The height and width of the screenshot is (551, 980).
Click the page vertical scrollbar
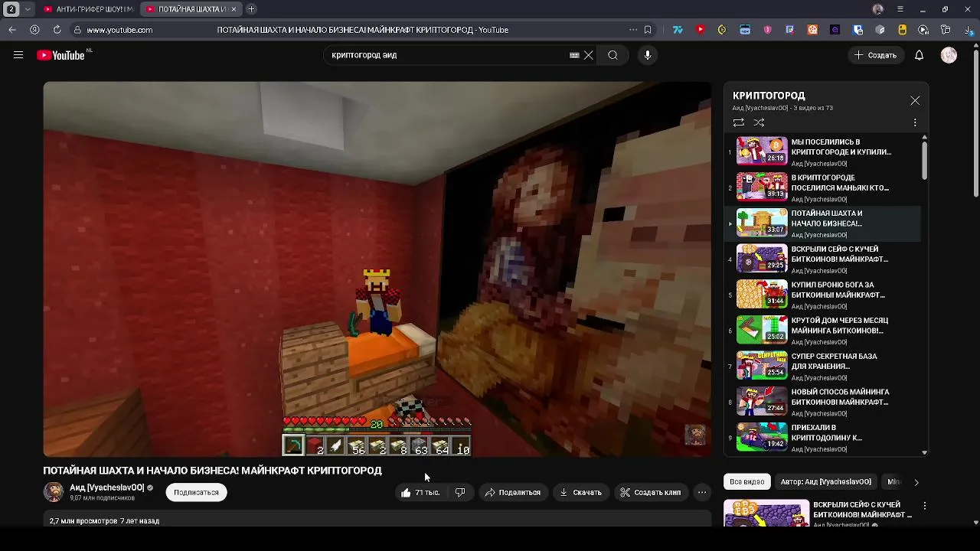pyautogui.click(x=975, y=122)
